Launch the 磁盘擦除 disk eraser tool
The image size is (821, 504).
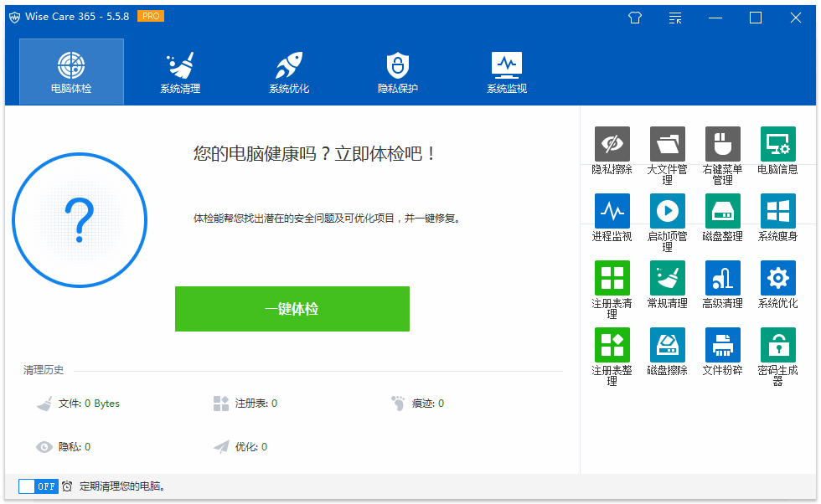[x=667, y=345]
